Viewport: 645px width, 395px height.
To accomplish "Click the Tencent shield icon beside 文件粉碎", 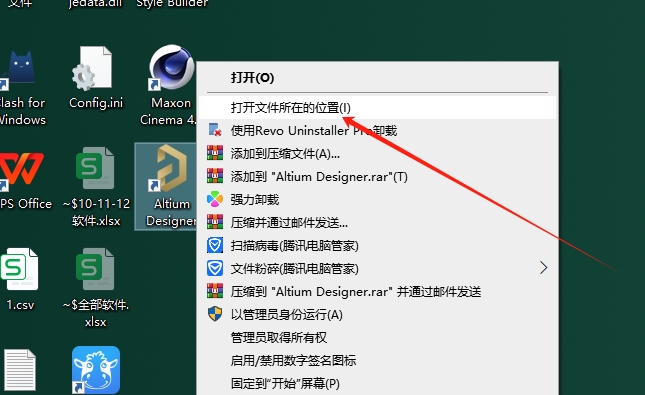I will [215, 268].
